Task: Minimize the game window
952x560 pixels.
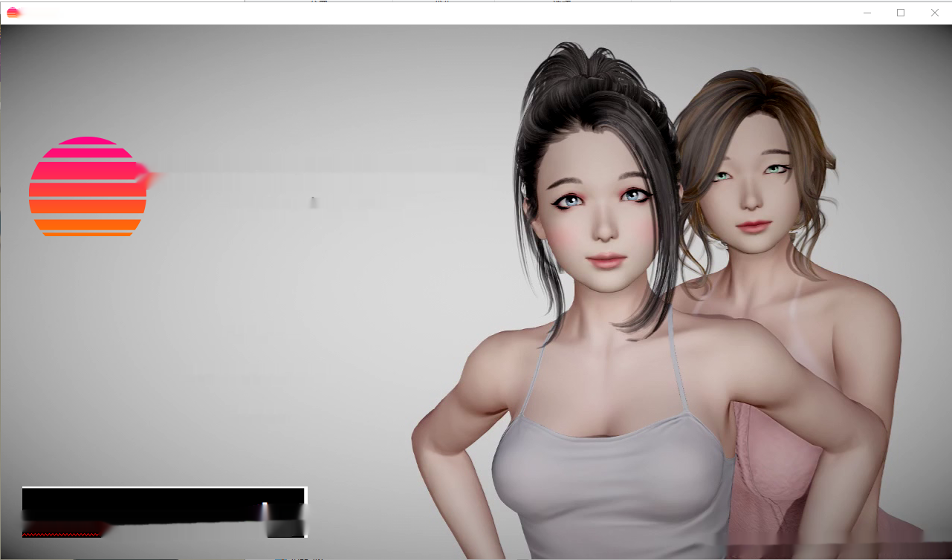Action: 867,13
